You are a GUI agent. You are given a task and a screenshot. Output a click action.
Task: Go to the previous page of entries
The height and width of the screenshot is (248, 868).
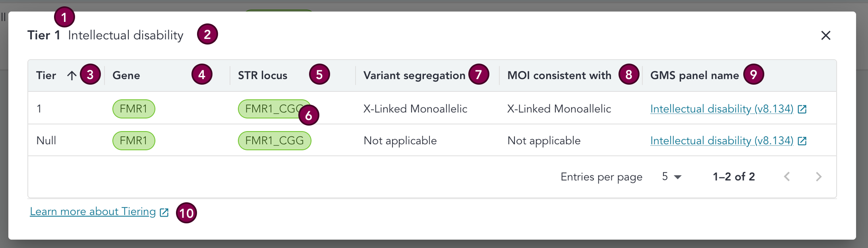[787, 177]
